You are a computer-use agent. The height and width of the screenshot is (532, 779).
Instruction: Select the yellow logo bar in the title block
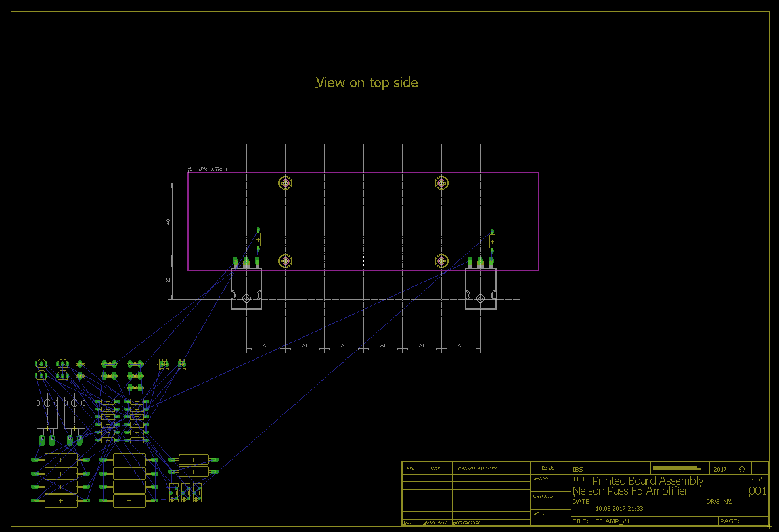coord(677,468)
